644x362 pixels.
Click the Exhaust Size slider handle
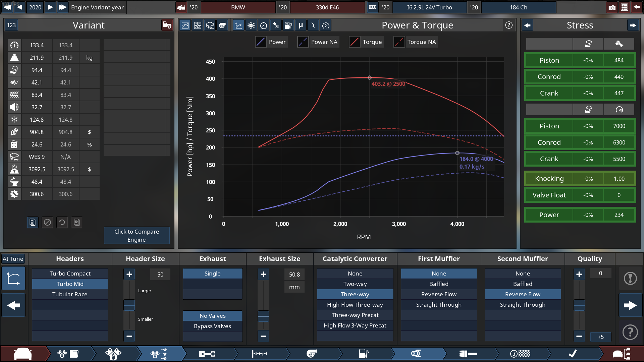pos(263,316)
